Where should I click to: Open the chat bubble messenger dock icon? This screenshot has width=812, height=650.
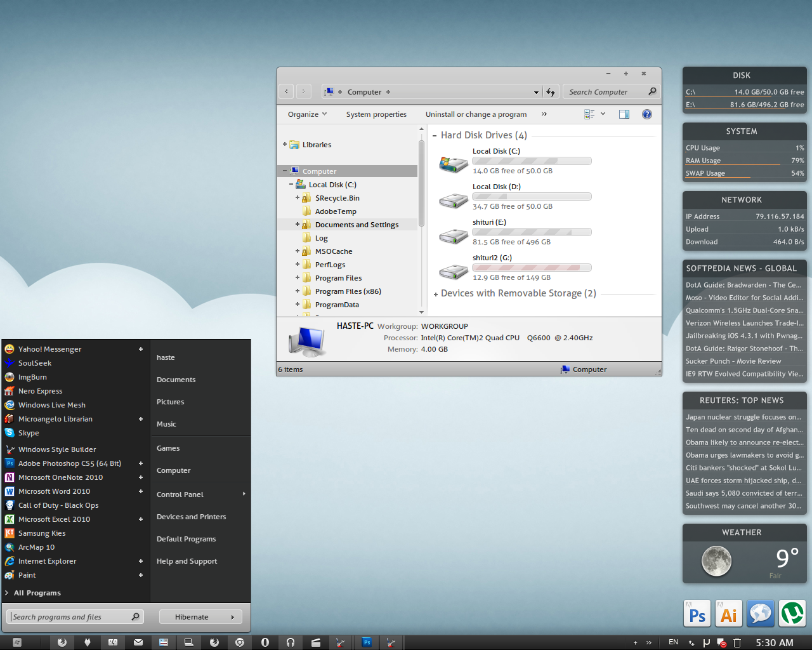tap(761, 614)
